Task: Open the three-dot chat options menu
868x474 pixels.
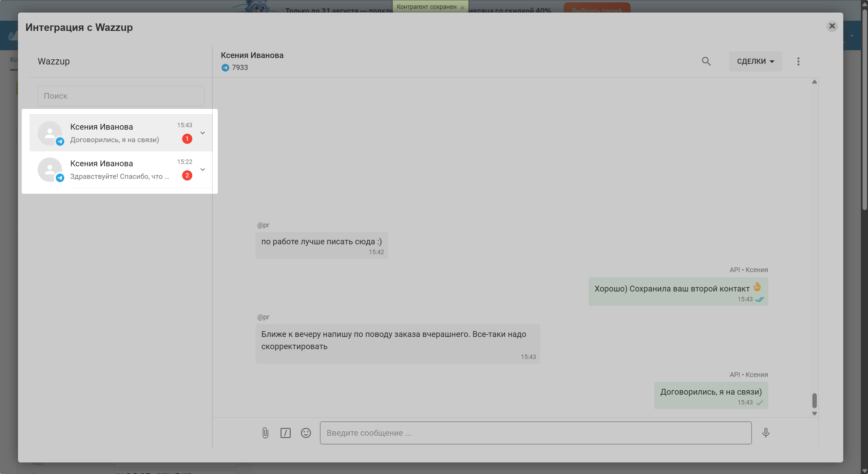Action: click(798, 61)
